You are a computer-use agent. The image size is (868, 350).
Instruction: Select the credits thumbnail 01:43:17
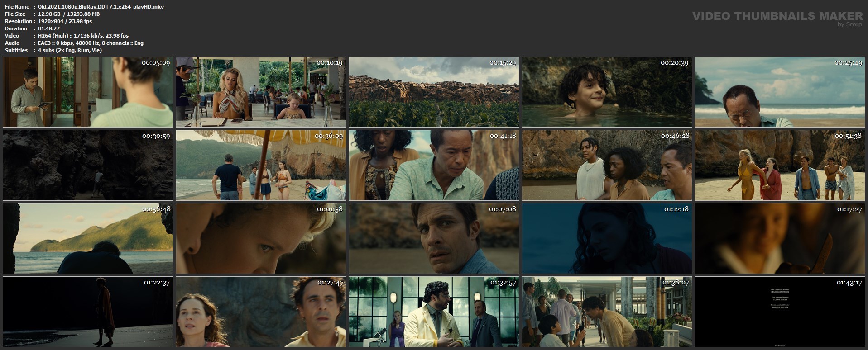point(780,312)
